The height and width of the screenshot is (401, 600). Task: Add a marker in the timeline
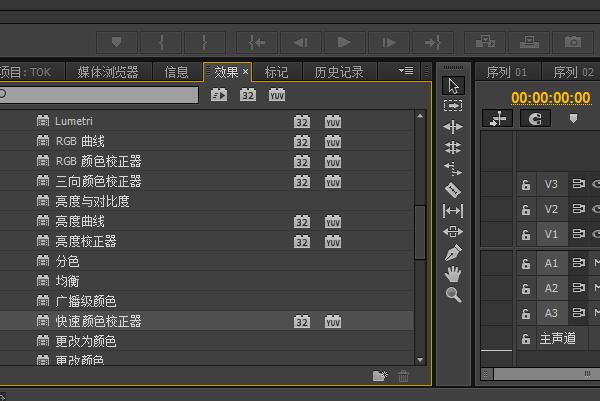(x=573, y=119)
